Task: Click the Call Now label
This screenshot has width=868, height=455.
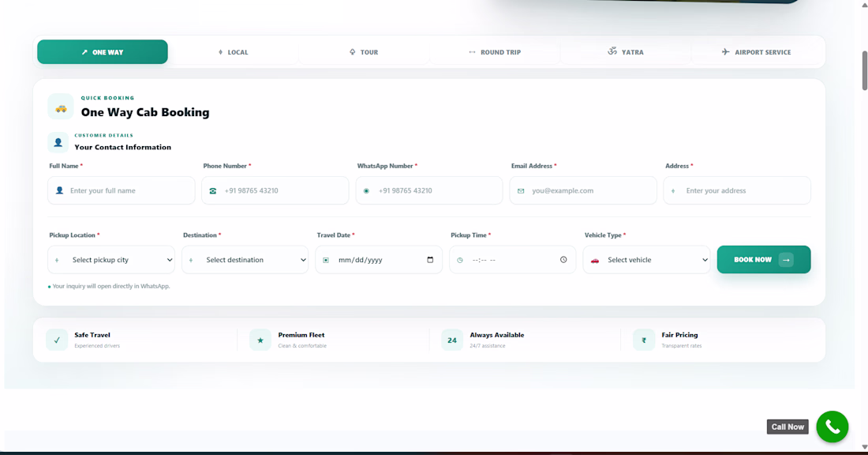Action: click(x=788, y=427)
